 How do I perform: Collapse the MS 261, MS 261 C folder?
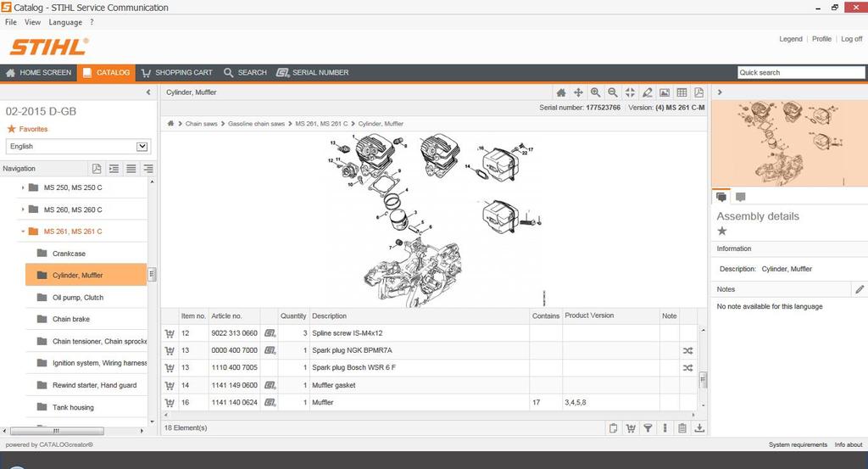[23, 232]
